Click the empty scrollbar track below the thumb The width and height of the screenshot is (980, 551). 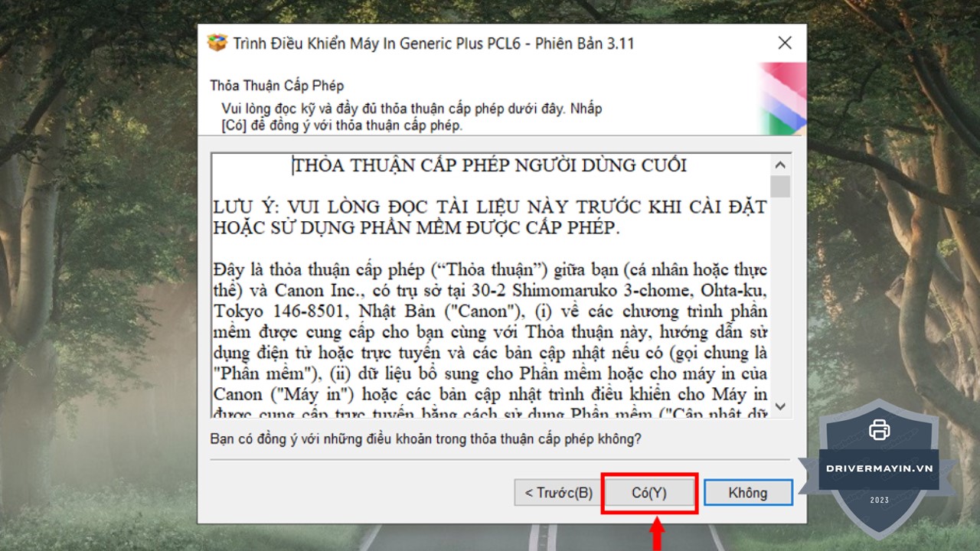[780, 306]
